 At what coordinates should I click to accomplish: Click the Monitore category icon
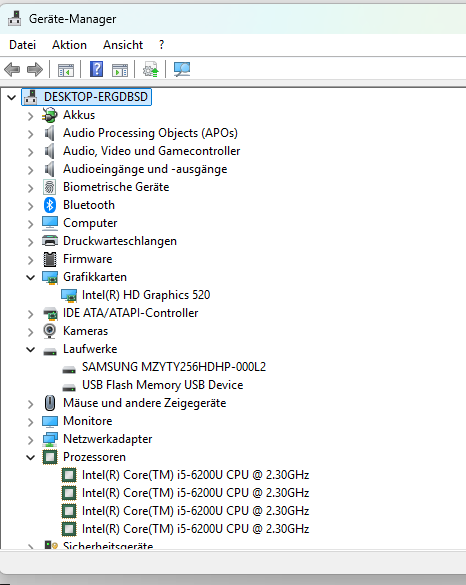point(50,421)
